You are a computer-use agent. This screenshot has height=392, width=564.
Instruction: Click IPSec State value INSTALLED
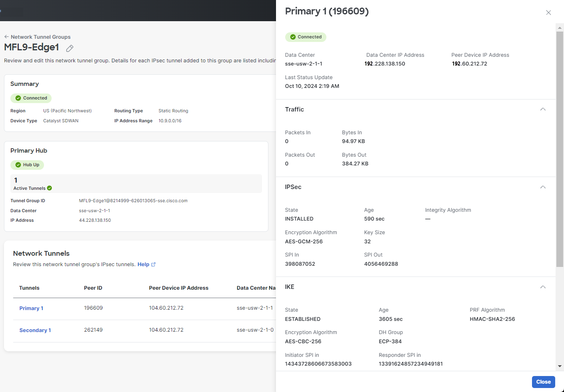click(299, 219)
